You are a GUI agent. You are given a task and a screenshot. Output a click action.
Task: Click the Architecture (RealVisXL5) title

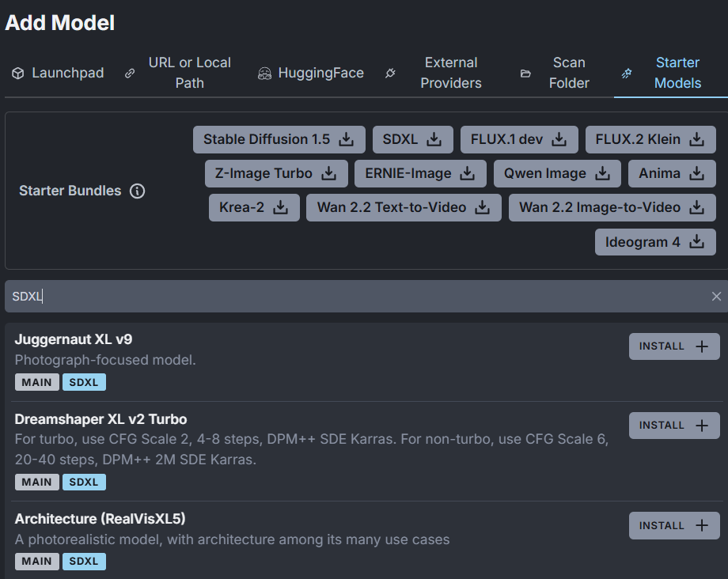[x=100, y=519]
